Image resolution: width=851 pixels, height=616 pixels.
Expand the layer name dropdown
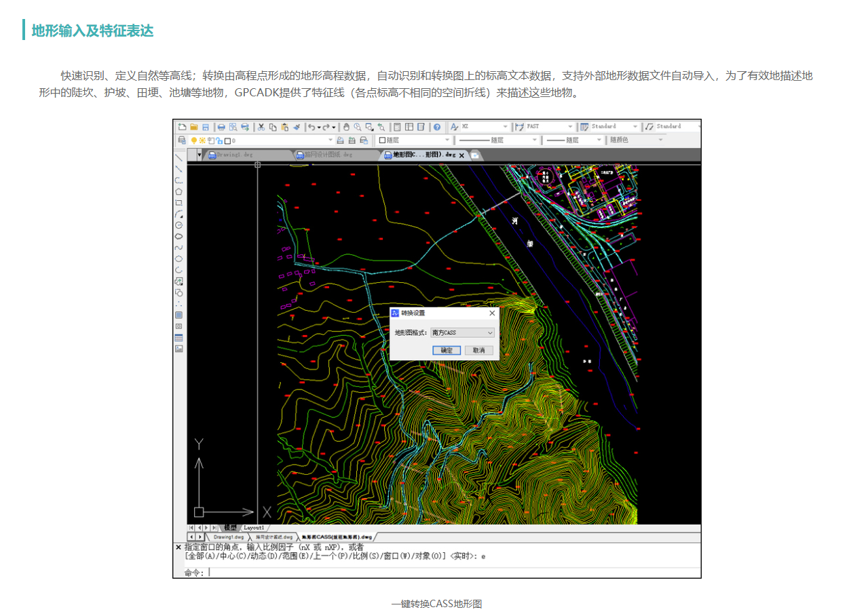[330, 140]
